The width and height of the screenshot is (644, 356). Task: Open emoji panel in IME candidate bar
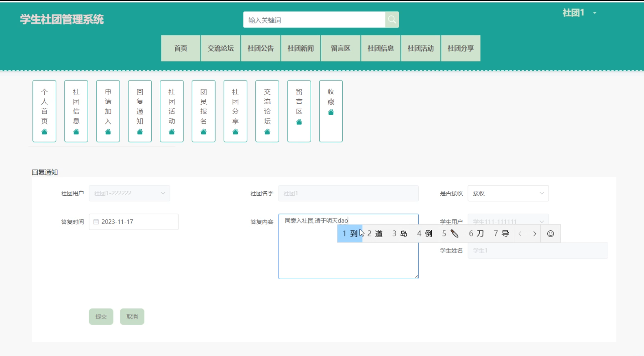click(x=550, y=234)
